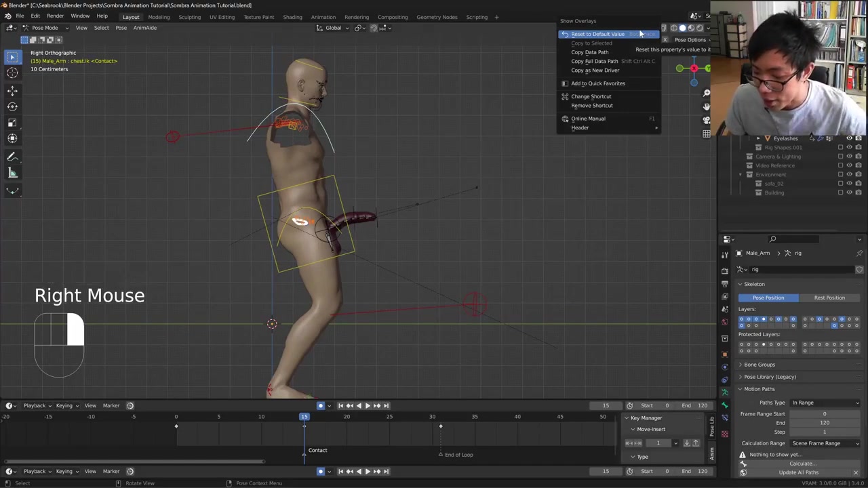
Task: Select the Measure tool
Action: 12,174
